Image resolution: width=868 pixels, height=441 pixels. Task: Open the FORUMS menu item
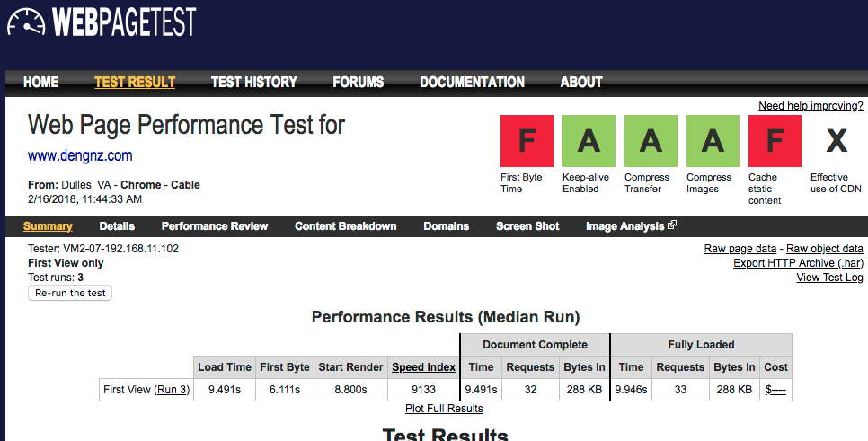tap(359, 82)
